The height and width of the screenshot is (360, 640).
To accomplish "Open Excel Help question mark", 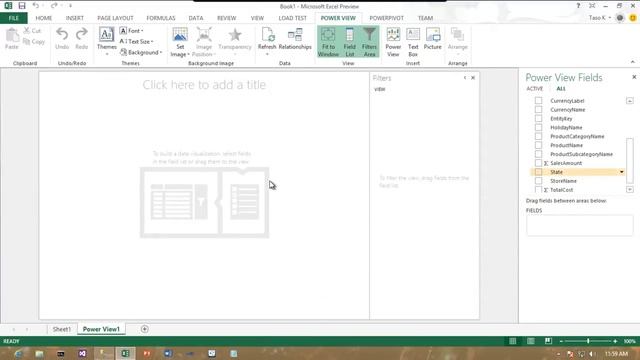I will pyautogui.click(x=578, y=6).
